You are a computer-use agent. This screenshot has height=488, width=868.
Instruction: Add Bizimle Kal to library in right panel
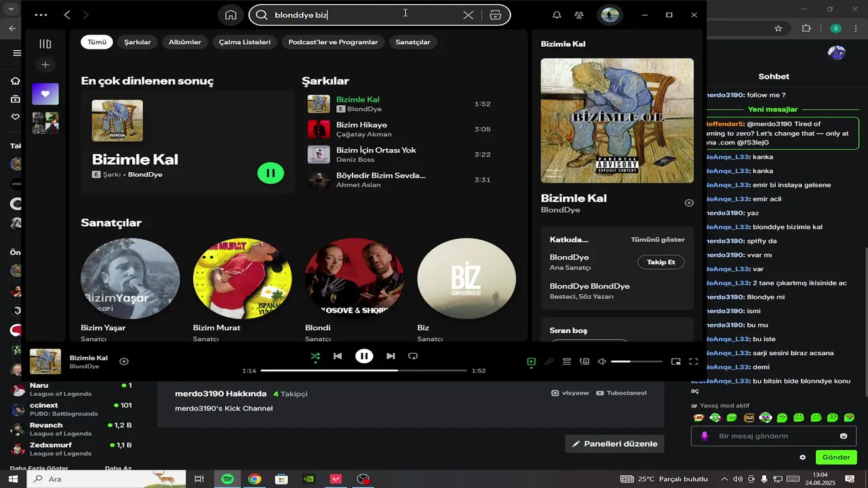pyautogui.click(x=689, y=203)
